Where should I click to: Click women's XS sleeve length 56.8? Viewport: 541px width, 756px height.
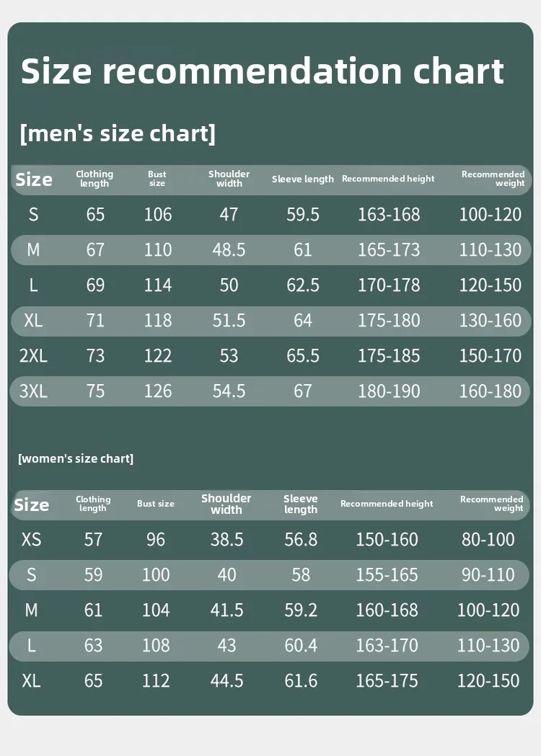(301, 540)
